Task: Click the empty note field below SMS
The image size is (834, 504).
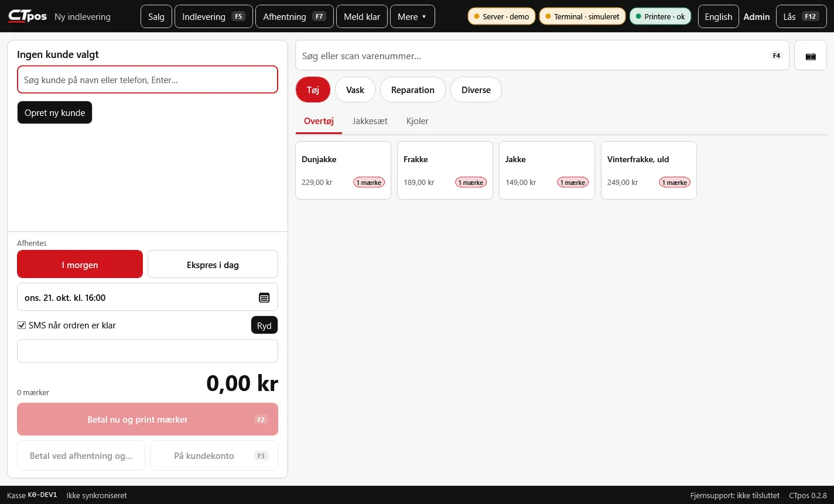Action: [148, 351]
